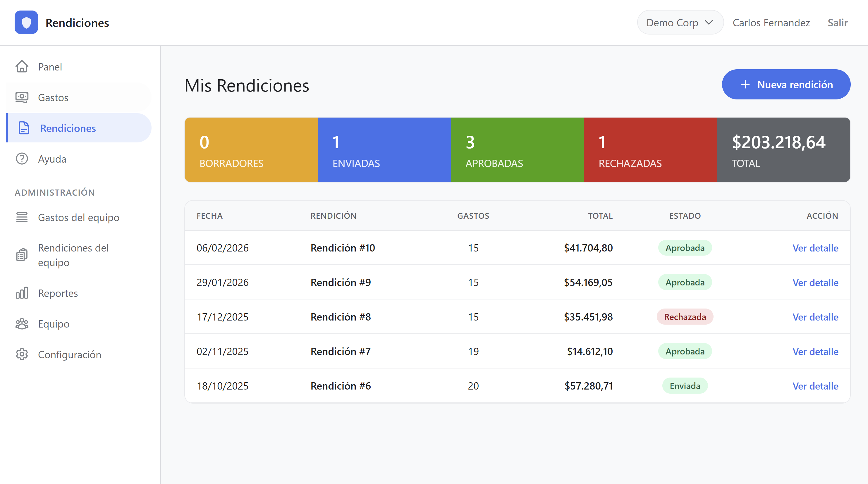Select Rendiciones in the sidebar
Screen dimensions: 868x484
pyautogui.click(x=78, y=128)
